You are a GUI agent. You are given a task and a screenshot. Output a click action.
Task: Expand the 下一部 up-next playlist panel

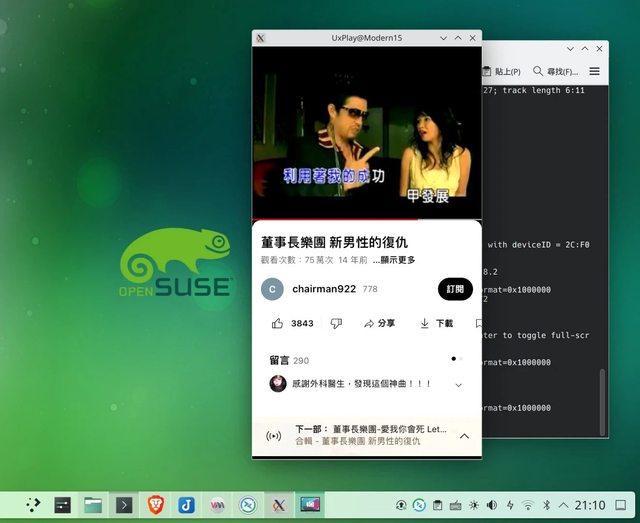coord(464,436)
